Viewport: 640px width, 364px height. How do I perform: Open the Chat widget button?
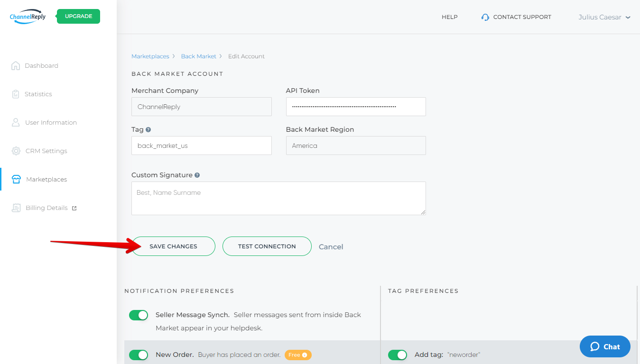point(605,346)
